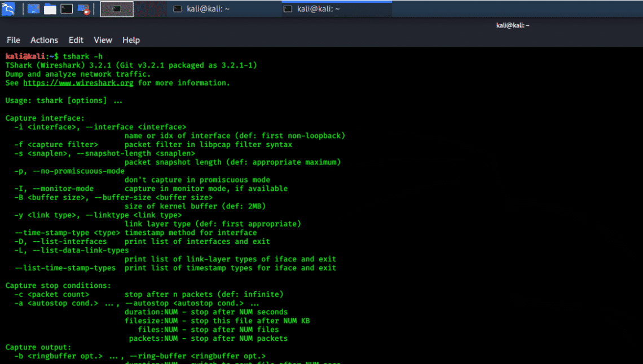This screenshot has height=364, width=643.
Task: Open a terminal from the panel icon
Action: [x=66, y=8]
